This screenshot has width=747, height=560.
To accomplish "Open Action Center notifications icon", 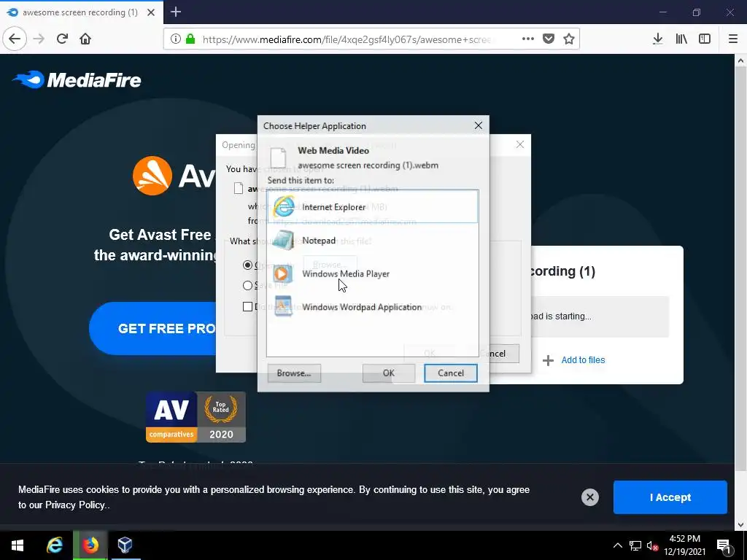I will (724, 545).
